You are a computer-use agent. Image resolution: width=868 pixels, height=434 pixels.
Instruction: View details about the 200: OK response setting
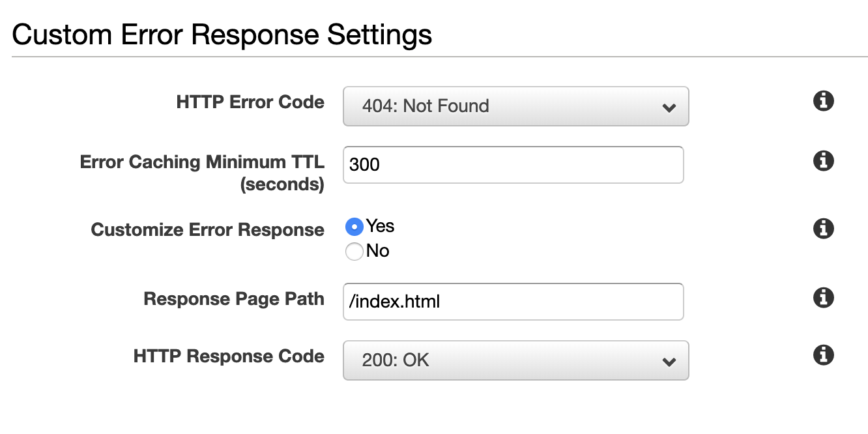tap(823, 354)
